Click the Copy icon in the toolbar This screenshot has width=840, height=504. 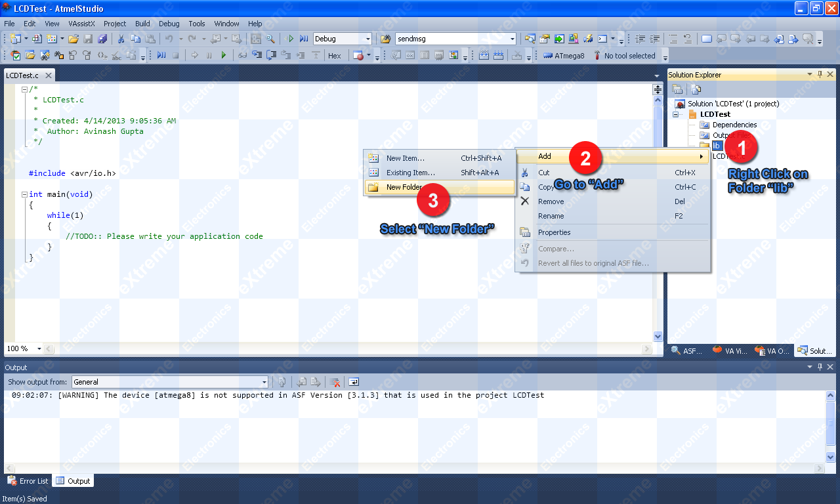click(x=135, y=39)
